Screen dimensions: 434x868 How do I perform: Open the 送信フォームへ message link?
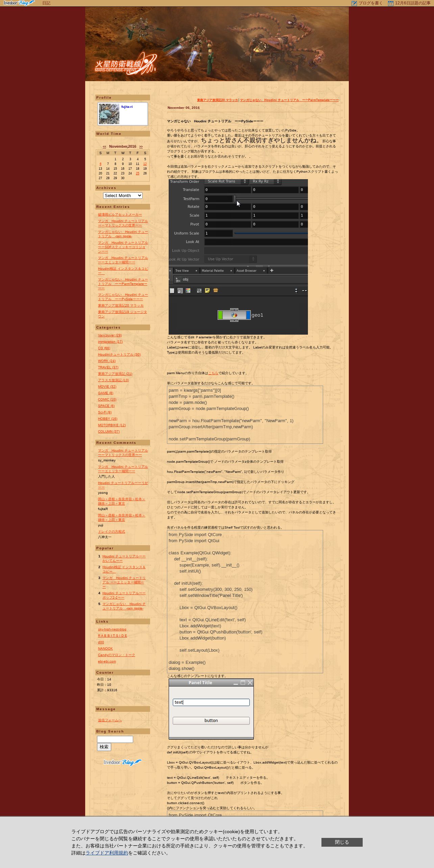(x=110, y=720)
